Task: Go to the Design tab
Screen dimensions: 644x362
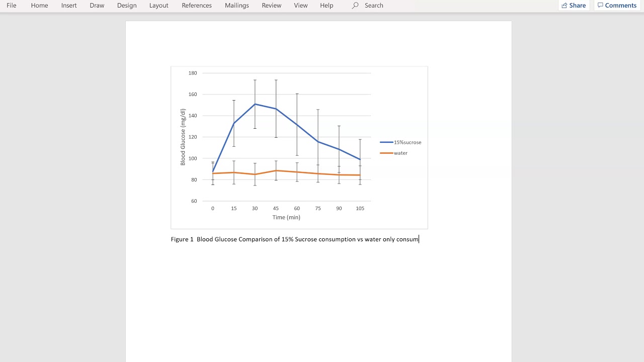Action: (x=127, y=6)
